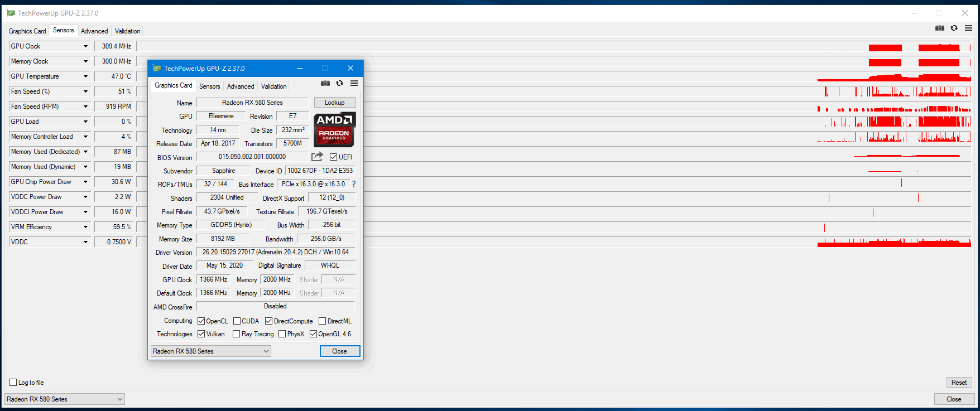
Task: Open GPU Clock sensor dropdown
Action: 85,46
